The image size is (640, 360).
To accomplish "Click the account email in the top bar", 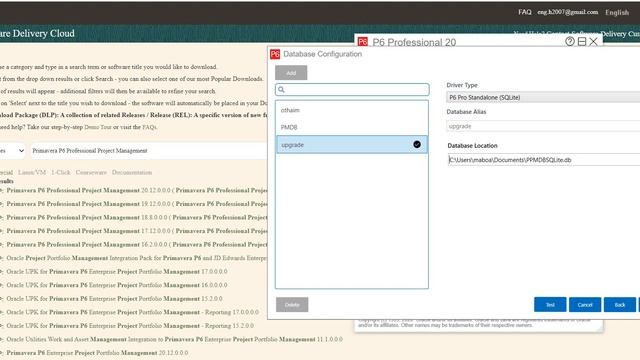I will (x=568, y=12).
